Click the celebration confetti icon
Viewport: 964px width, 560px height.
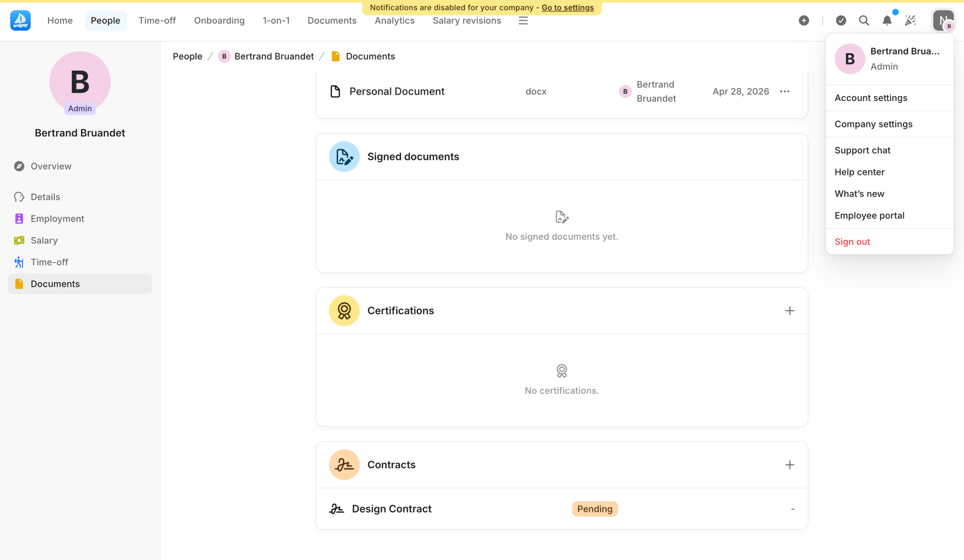910,20
